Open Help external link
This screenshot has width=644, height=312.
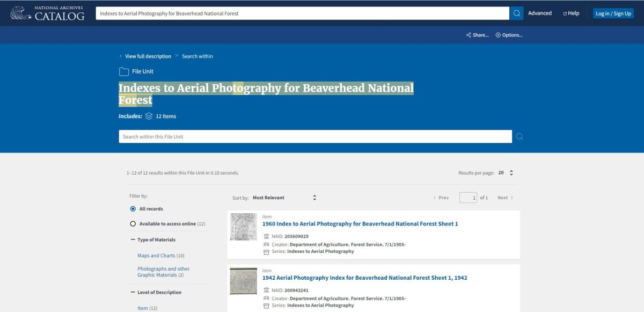(571, 13)
